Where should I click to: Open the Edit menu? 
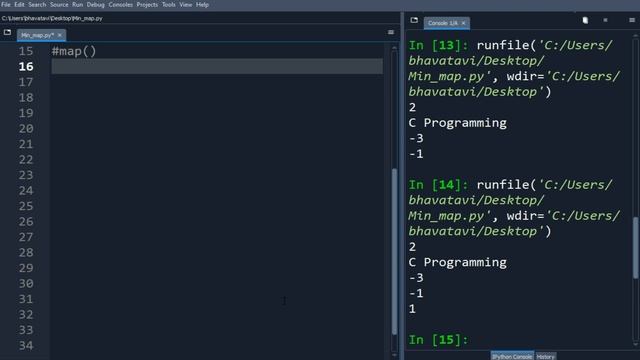coord(19,5)
